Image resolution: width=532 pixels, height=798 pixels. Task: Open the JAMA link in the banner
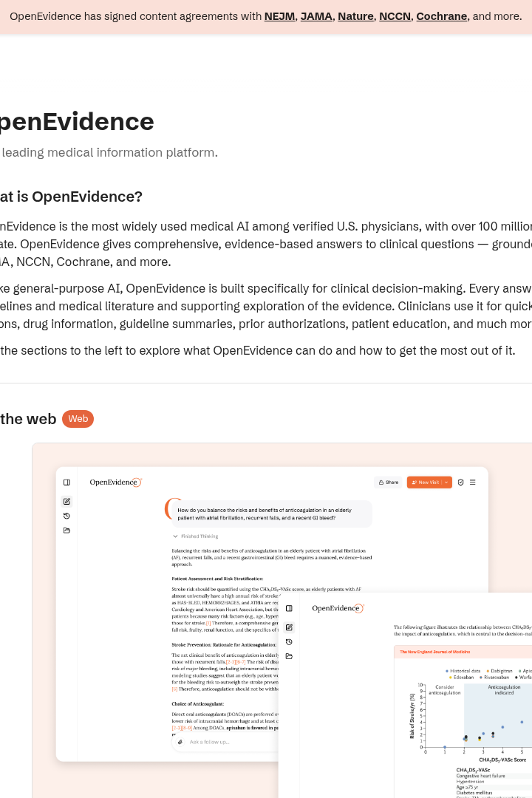316,16
